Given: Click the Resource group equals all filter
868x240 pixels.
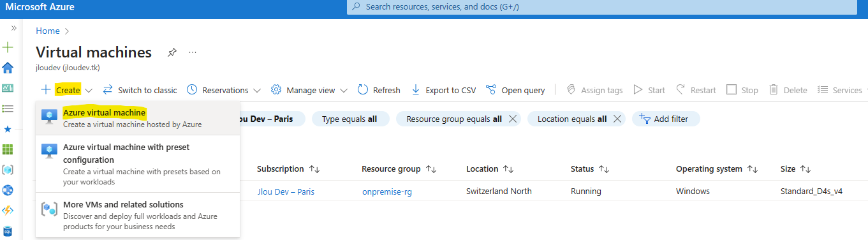Looking at the screenshot, I should click(454, 119).
